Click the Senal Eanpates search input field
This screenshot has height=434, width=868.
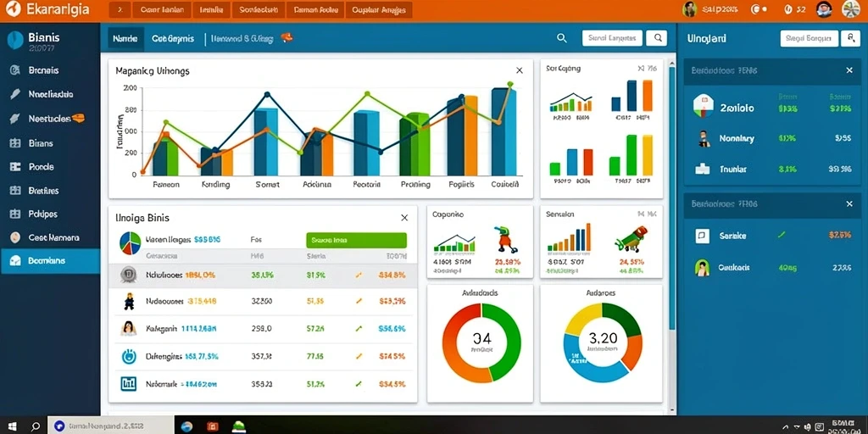(x=612, y=38)
